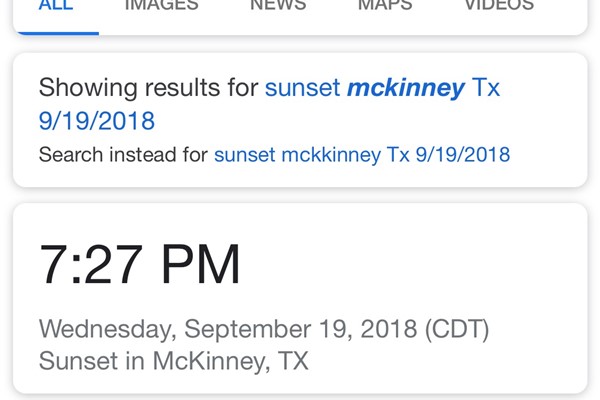Tap the "Sunset in McKinney, TX" caption
This screenshot has width=600, height=400.
(x=173, y=361)
